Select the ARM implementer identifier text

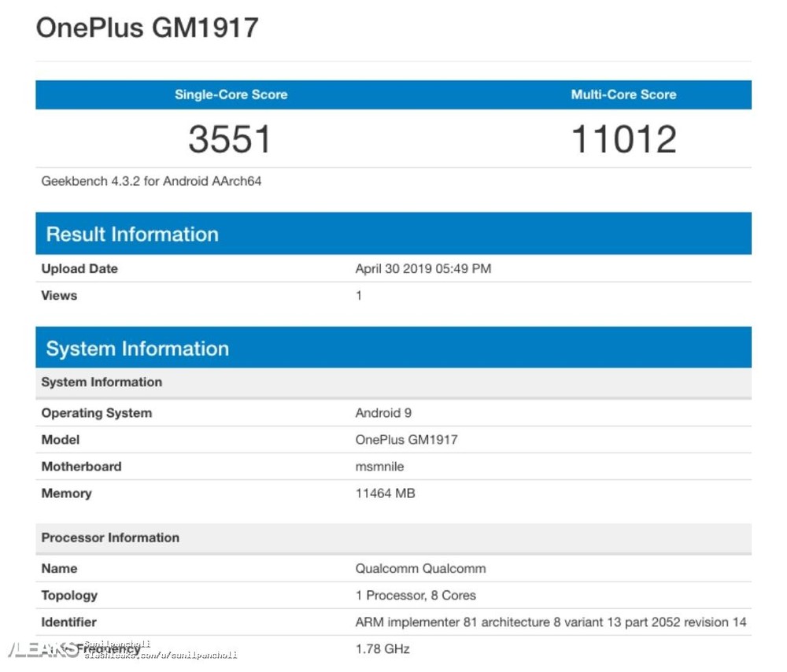[550, 622]
